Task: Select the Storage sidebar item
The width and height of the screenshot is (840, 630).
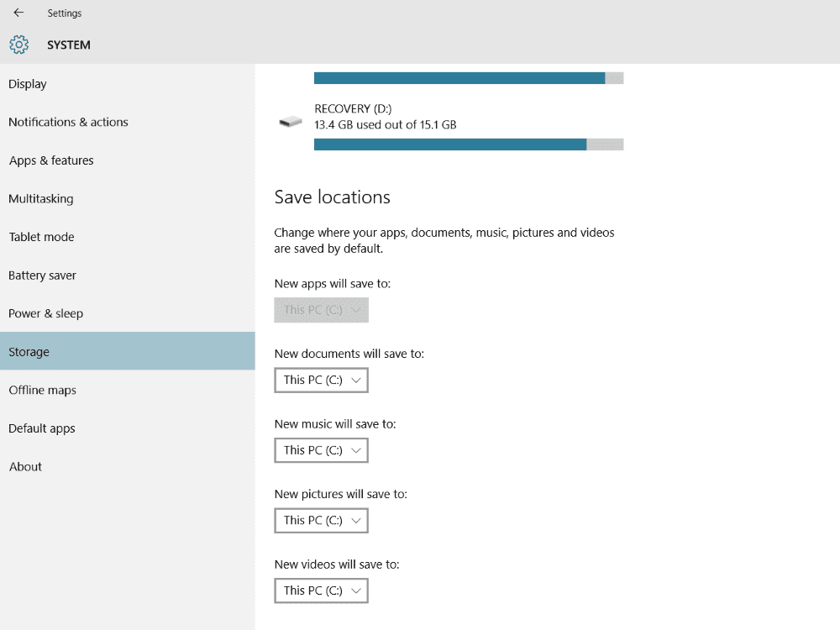Action: click(128, 351)
